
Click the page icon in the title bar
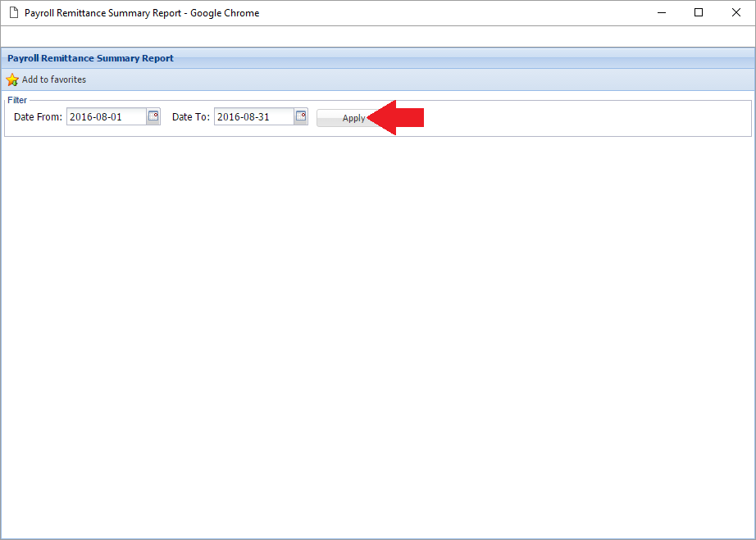click(x=14, y=13)
